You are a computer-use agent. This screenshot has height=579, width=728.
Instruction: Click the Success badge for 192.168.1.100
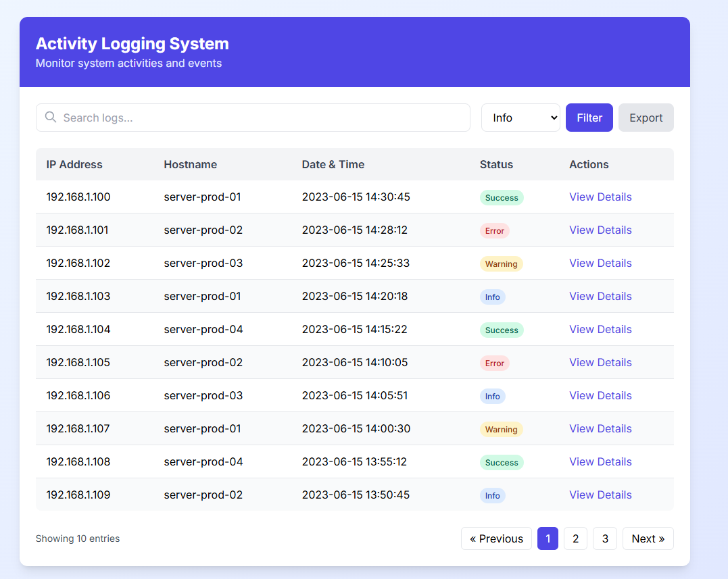(502, 198)
